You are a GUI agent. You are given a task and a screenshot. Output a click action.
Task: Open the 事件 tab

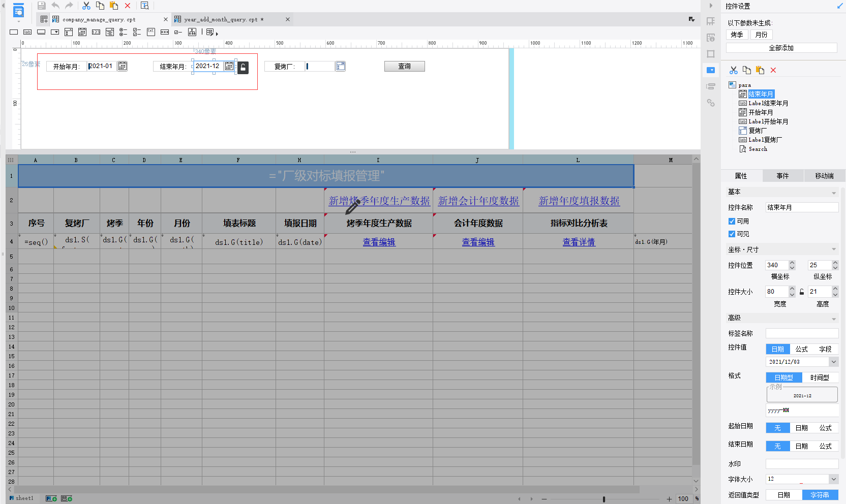[783, 176]
